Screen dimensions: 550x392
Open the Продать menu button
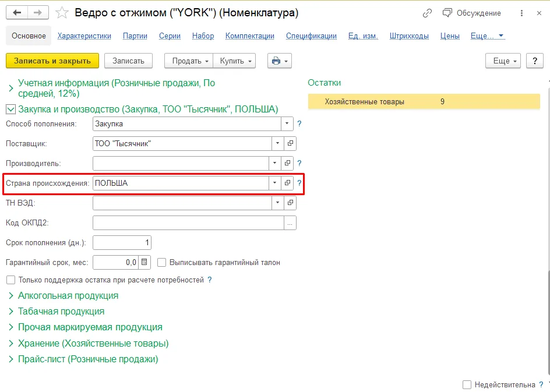[x=189, y=61]
